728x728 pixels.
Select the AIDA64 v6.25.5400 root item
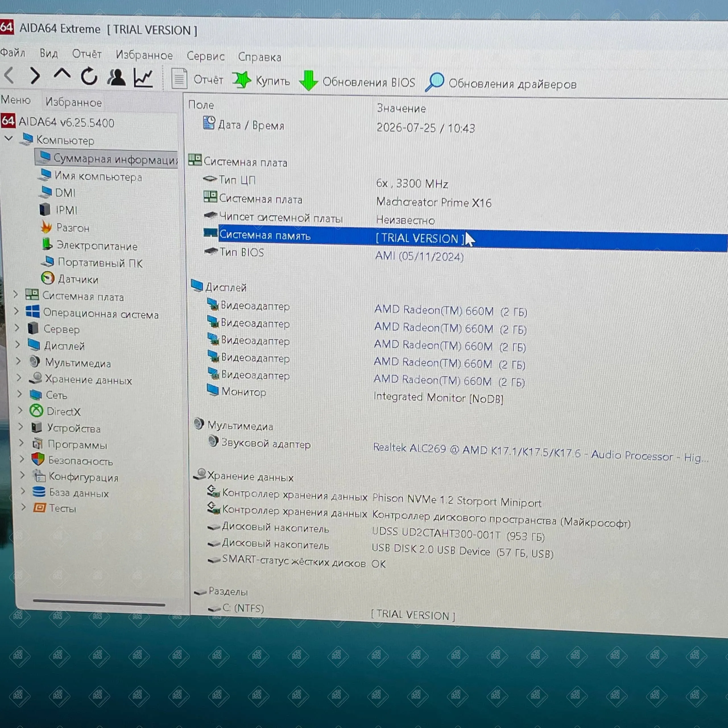coord(58,122)
